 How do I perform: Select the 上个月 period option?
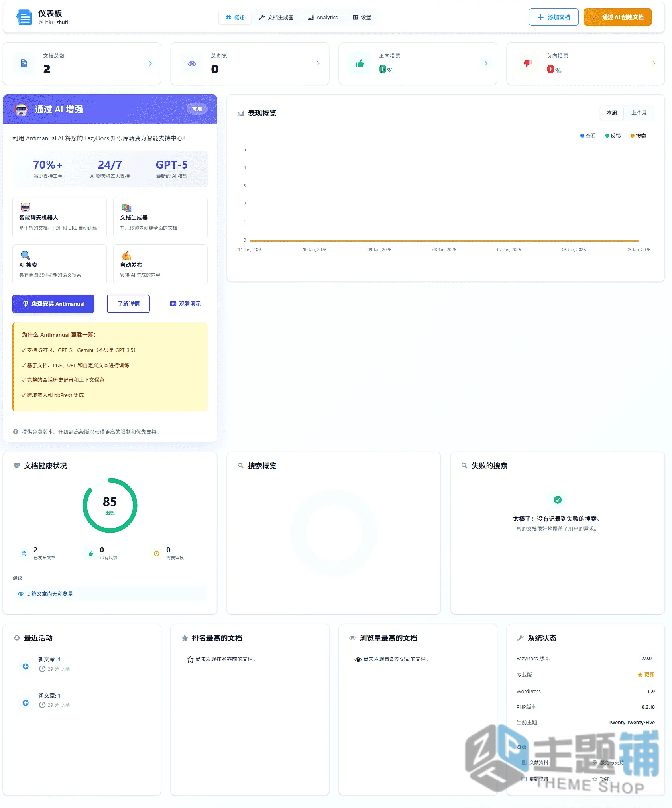(639, 113)
